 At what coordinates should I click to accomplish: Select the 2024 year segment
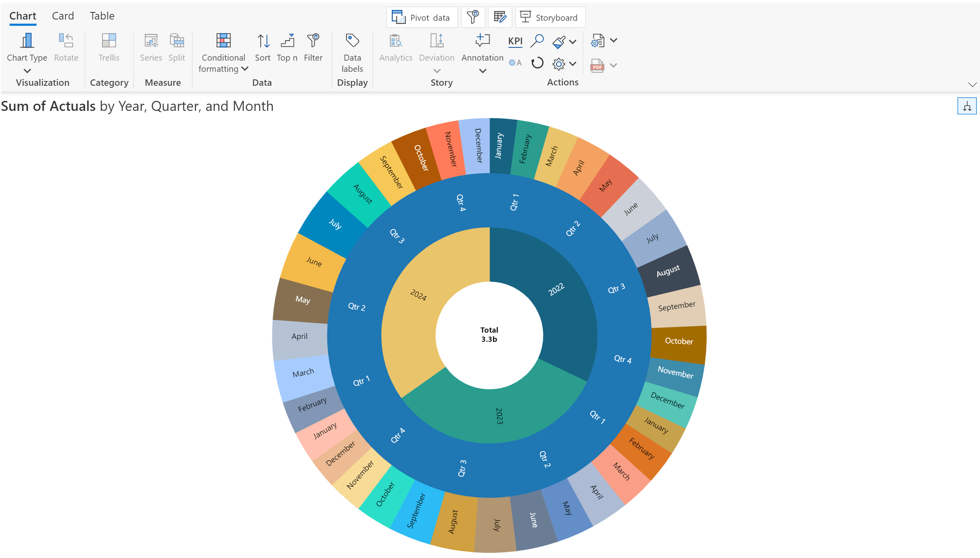pos(418,295)
